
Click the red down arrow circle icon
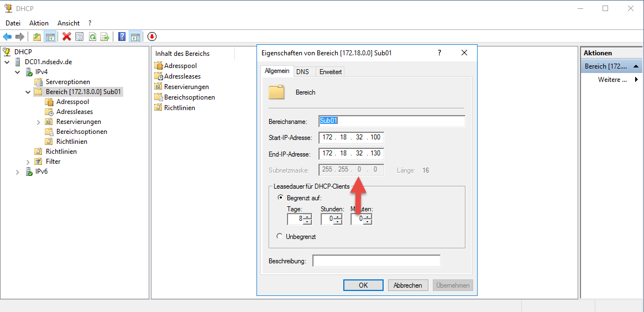(152, 37)
